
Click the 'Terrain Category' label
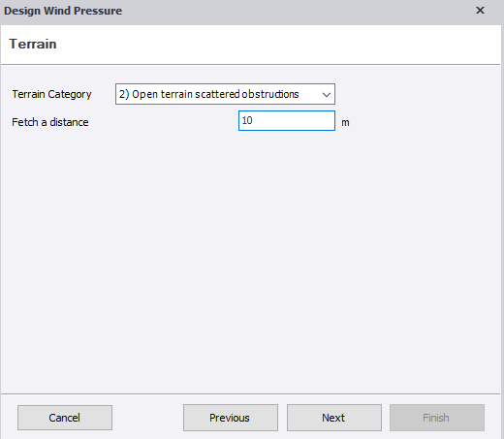coord(51,94)
